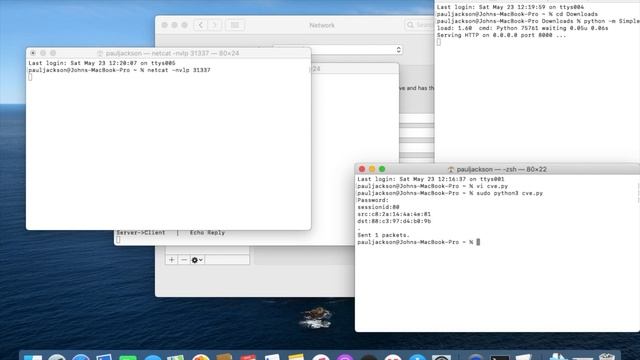
Task: Click the 'python -m Simple' command line
Action: pos(538,21)
